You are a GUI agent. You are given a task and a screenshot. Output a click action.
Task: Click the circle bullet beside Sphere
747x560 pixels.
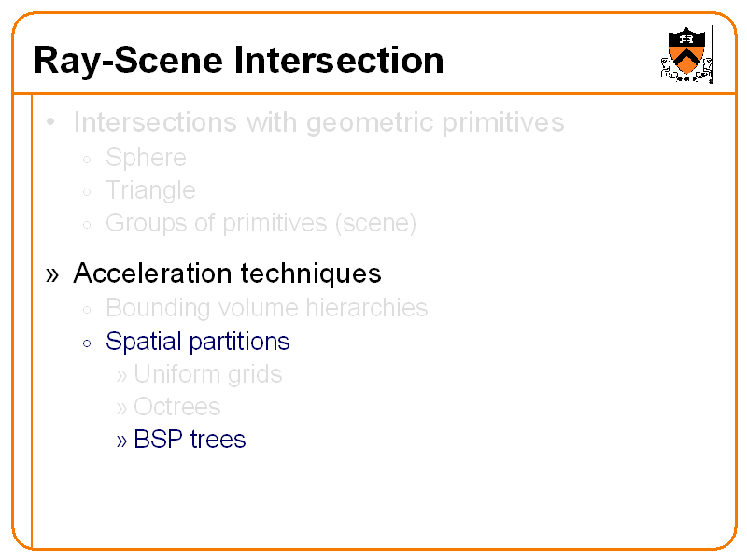(86, 159)
